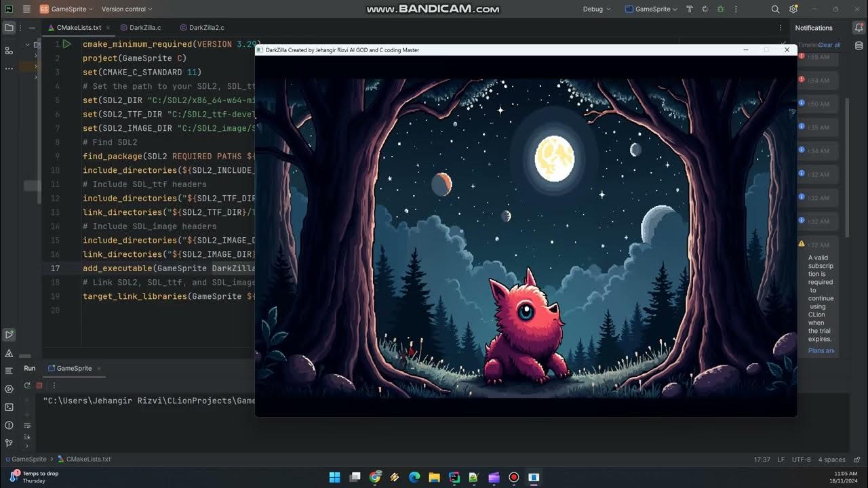Image resolution: width=868 pixels, height=488 pixels.
Task: Click Clear all notifications link
Action: tap(829, 45)
